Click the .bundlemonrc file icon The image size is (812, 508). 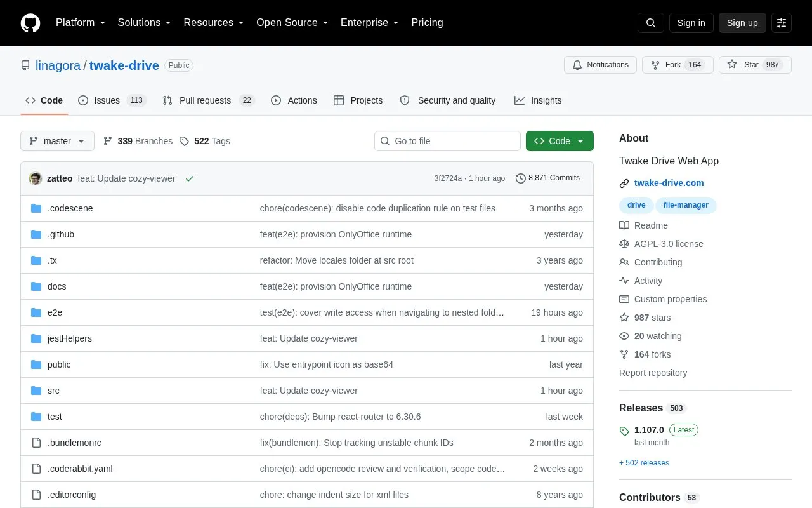coord(36,443)
